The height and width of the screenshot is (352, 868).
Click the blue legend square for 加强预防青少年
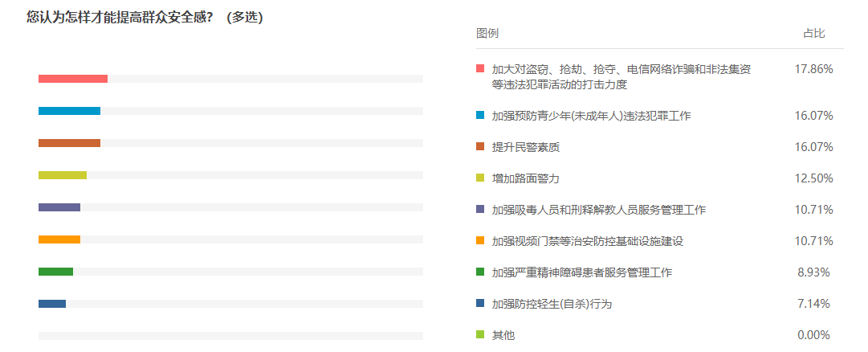[480, 116]
